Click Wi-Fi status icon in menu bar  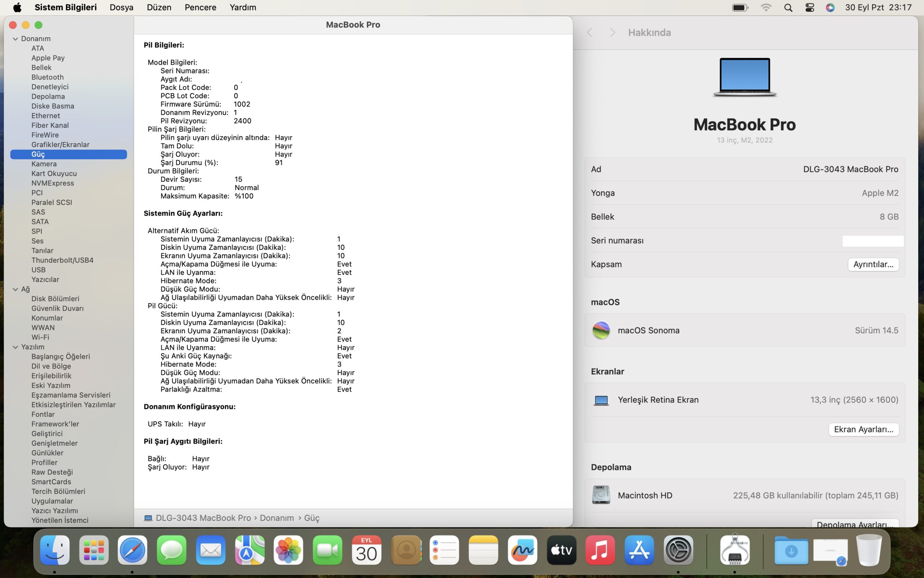(766, 8)
